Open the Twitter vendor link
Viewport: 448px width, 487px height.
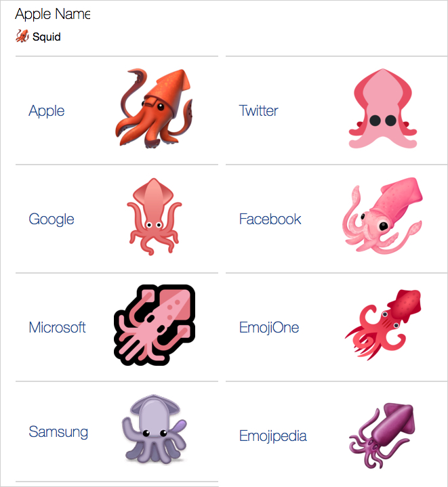(258, 110)
